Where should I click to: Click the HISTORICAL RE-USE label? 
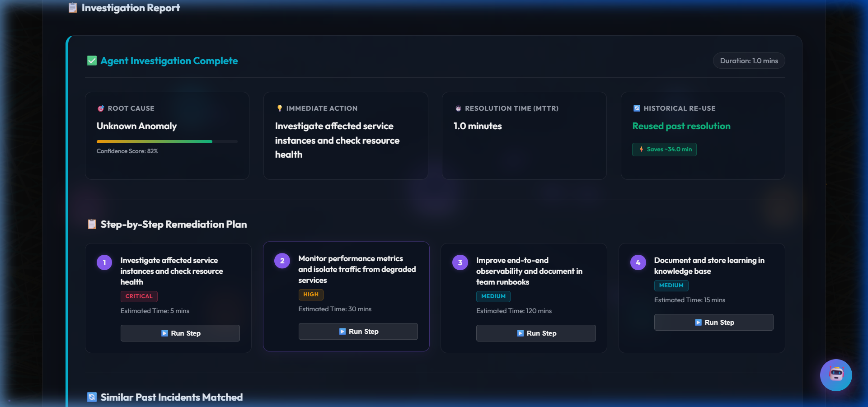[x=680, y=108]
